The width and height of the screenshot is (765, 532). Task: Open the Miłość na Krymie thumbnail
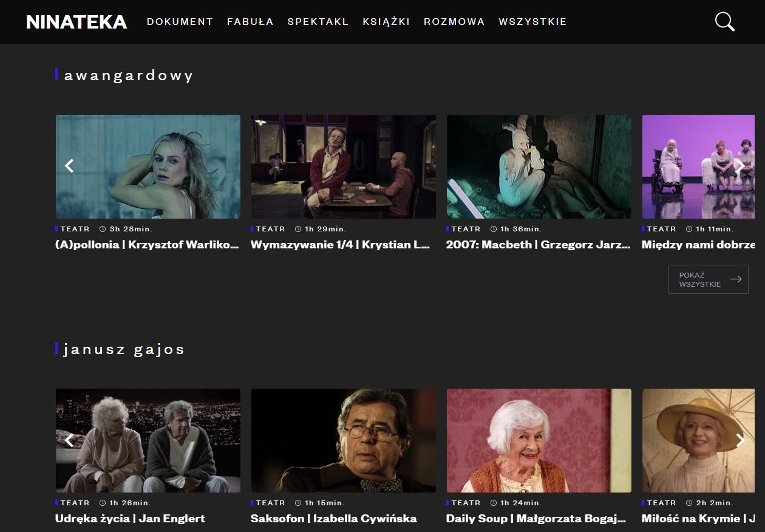pos(699,441)
